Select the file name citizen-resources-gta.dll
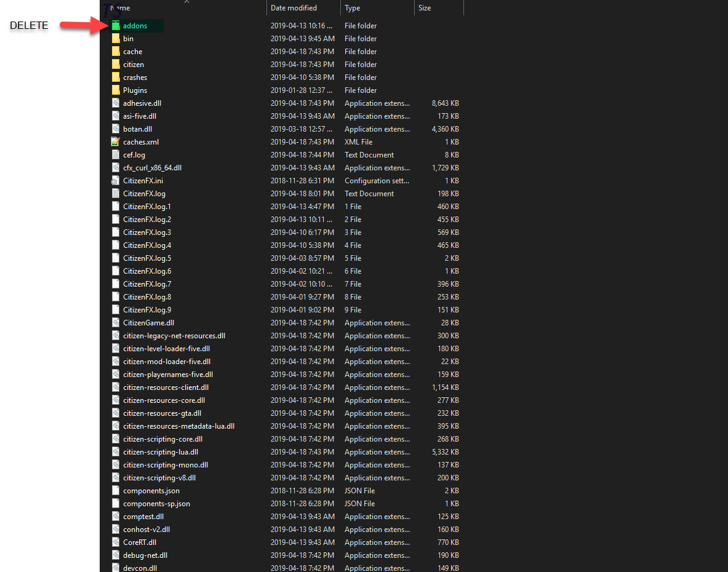 click(x=162, y=413)
